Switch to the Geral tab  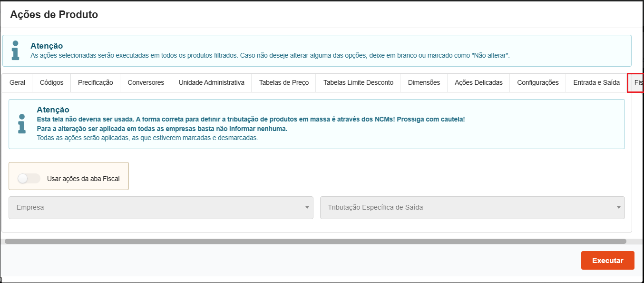point(17,82)
